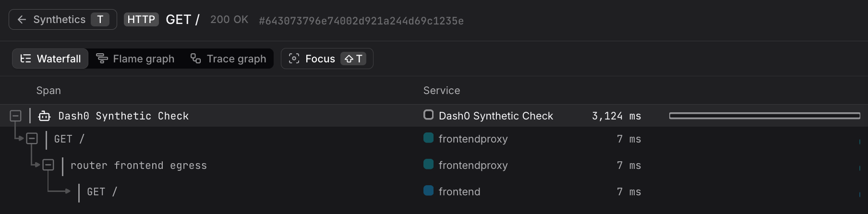Select the router frontend egress span

139,166
